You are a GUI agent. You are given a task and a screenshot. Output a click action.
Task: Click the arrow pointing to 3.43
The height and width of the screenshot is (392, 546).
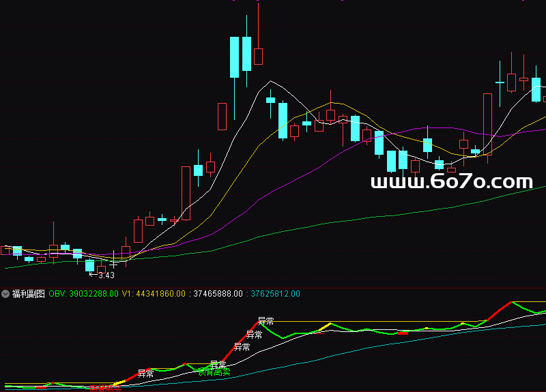point(93,275)
